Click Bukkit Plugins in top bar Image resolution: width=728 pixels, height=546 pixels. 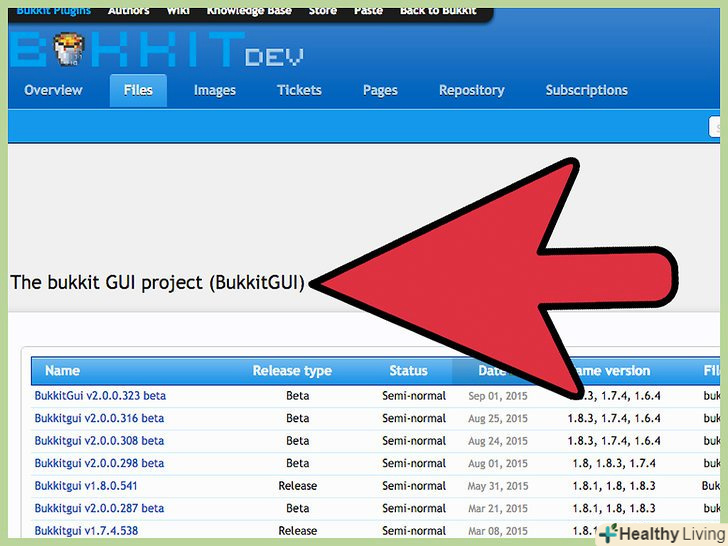coord(53,11)
